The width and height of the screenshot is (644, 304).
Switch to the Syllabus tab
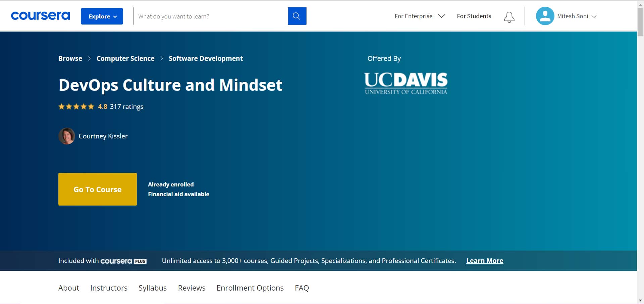coord(152,288)
